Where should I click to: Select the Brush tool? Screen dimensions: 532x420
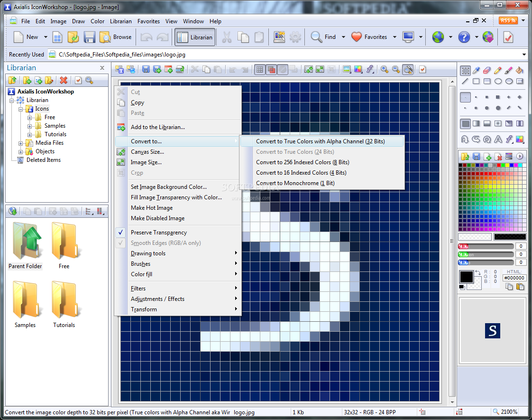coord(509,71)
